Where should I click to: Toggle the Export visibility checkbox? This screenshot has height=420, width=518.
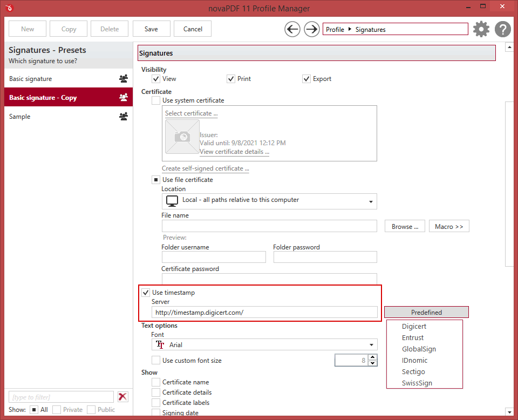click(x=306, y=79)
